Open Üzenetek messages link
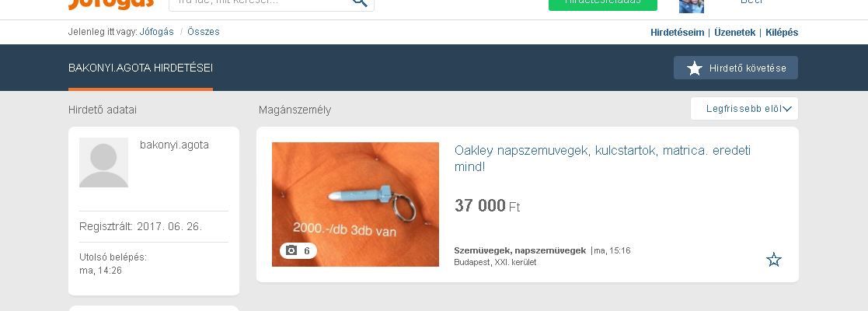The height and width of the screenshot is (311, 868). coord(734,32)
